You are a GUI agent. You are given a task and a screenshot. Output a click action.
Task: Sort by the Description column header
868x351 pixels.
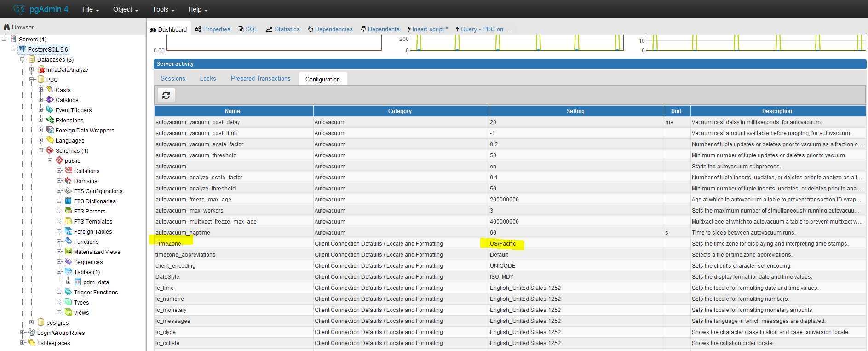[x=777, y=111]
